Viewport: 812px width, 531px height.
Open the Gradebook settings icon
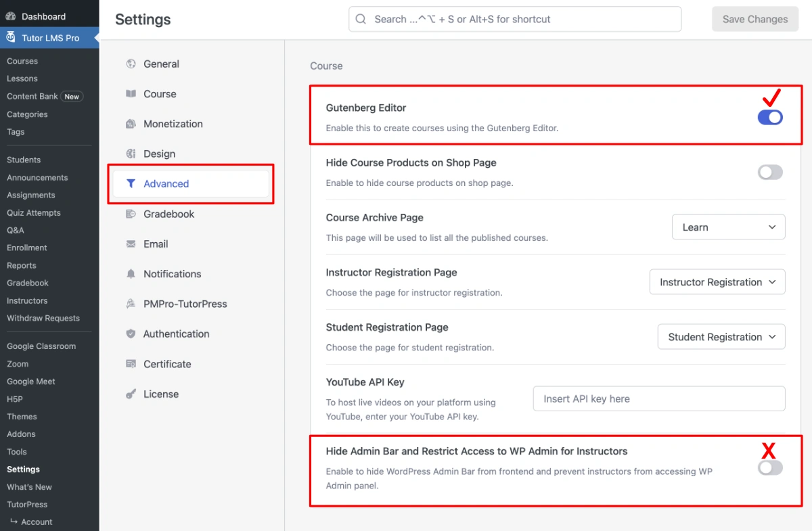[130, 214]
